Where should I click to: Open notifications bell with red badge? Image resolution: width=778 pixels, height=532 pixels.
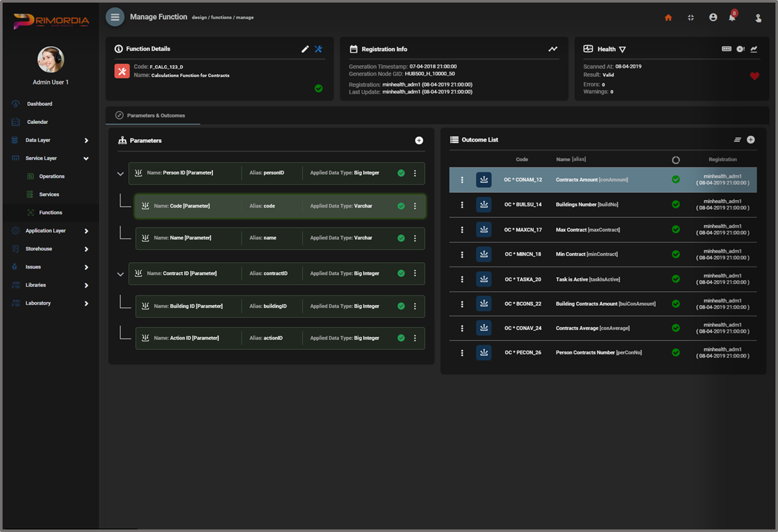tap(732, 17)
